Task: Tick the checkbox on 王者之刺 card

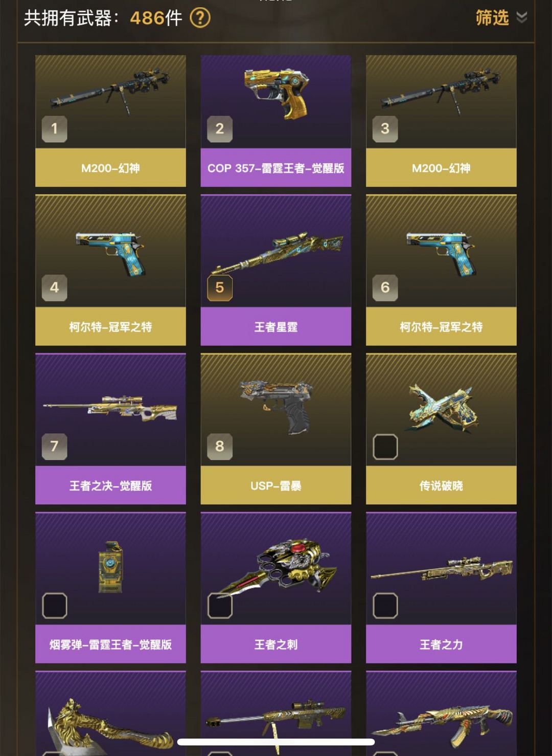Action: [220, 606]
